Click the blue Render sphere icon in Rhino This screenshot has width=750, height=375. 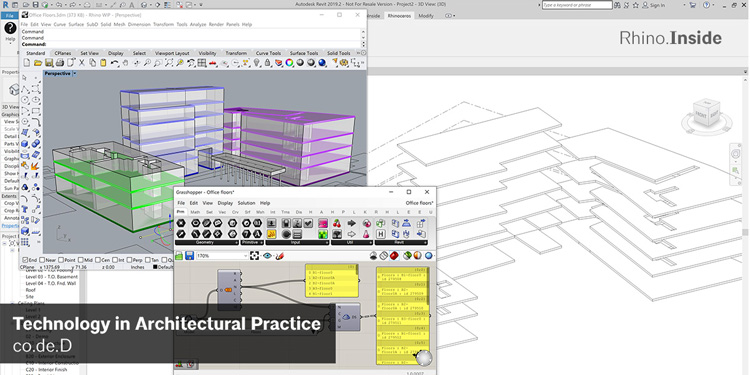point(322,63)
